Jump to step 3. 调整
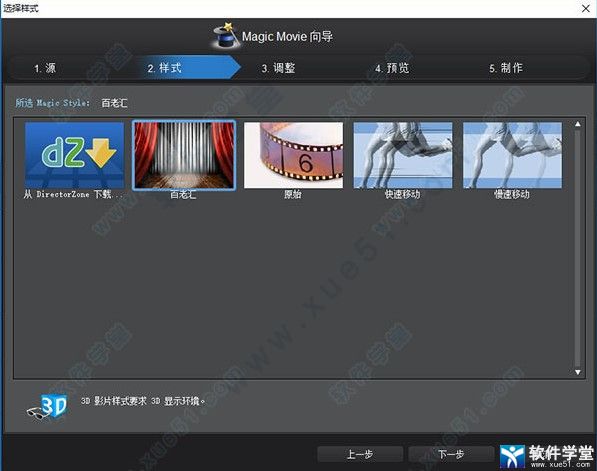Screen dimensions: 597x471 278,68
